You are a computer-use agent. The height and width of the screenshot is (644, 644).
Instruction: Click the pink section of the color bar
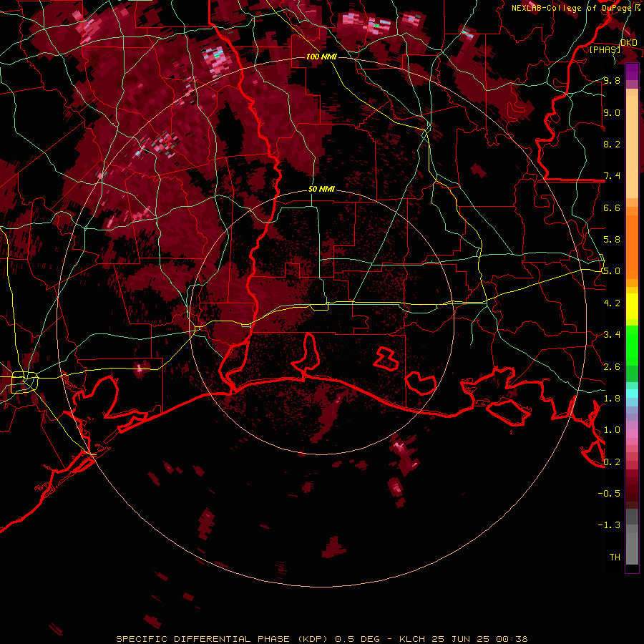(x=632, y=434)
